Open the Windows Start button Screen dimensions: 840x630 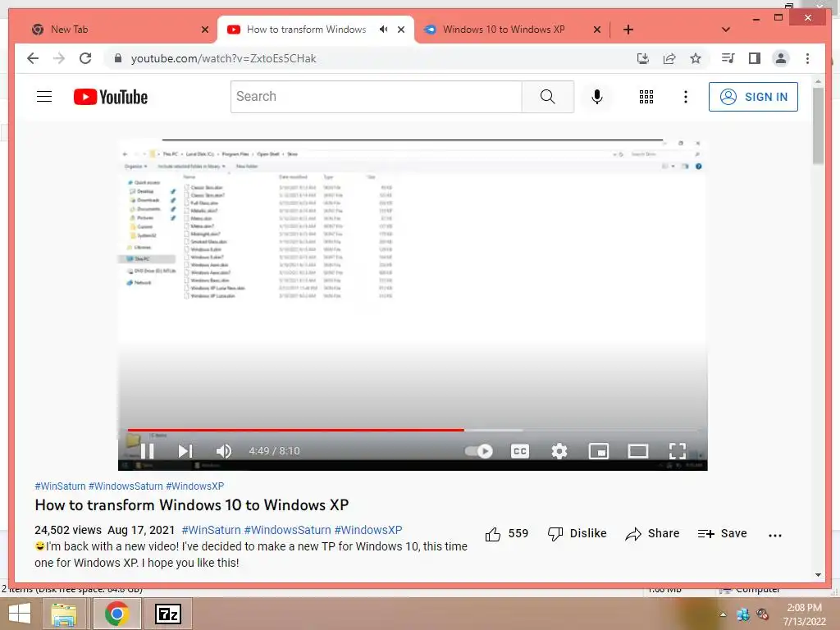(x=20, y=614)
